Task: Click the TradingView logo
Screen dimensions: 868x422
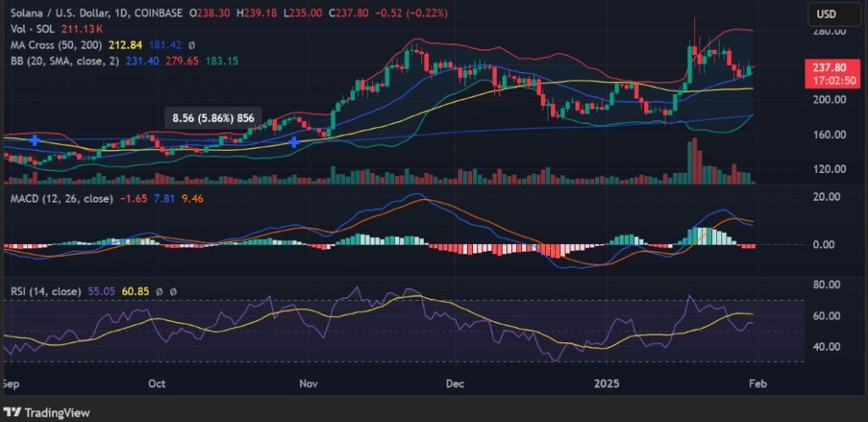Action: point(47,413)
